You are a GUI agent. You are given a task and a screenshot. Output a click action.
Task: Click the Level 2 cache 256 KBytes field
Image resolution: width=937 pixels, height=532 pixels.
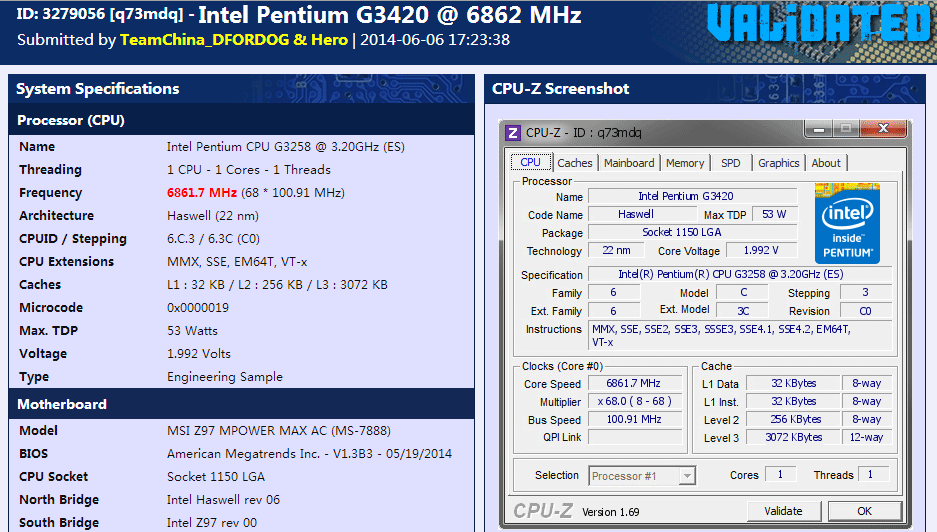coord(794,420)
